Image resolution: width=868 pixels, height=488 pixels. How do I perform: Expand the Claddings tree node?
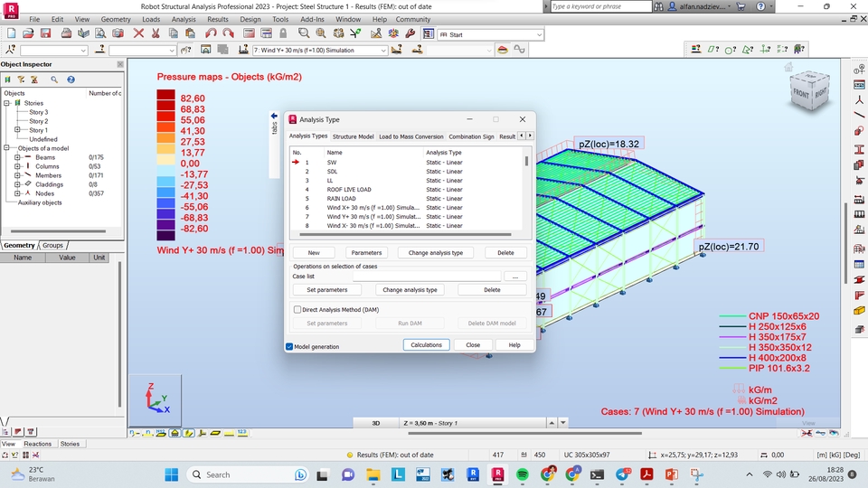pyautogui.click(x=17, y=184)
